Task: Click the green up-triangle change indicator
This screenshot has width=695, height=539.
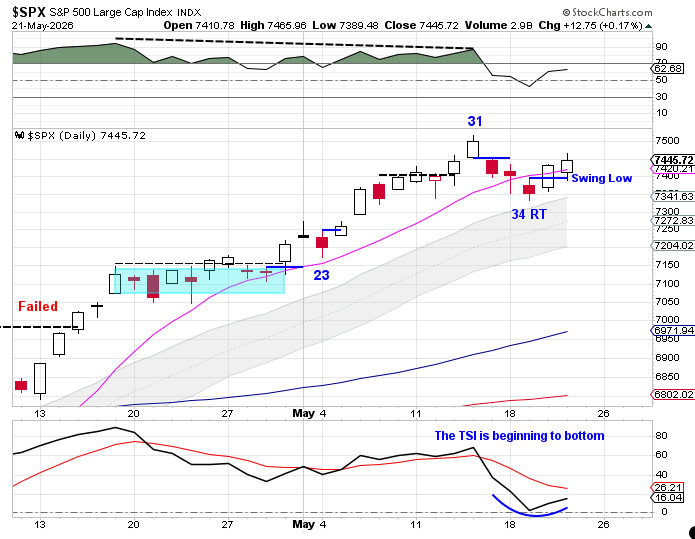Action: 648,27
